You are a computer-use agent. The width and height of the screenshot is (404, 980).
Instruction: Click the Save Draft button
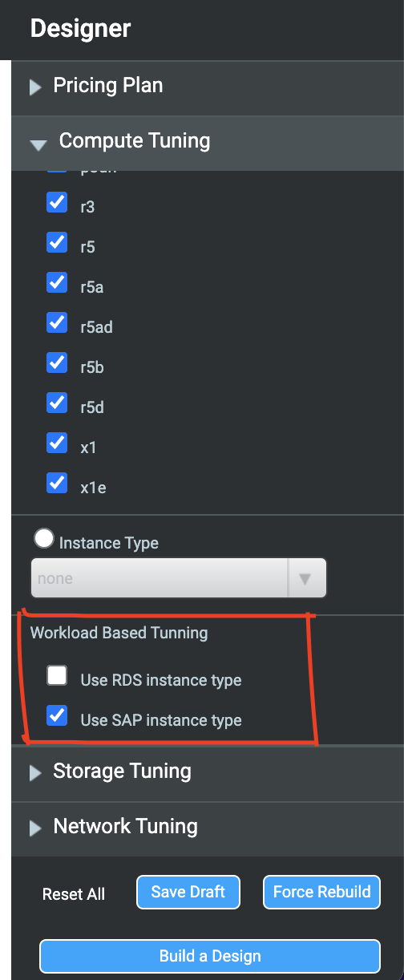point(188,892)
